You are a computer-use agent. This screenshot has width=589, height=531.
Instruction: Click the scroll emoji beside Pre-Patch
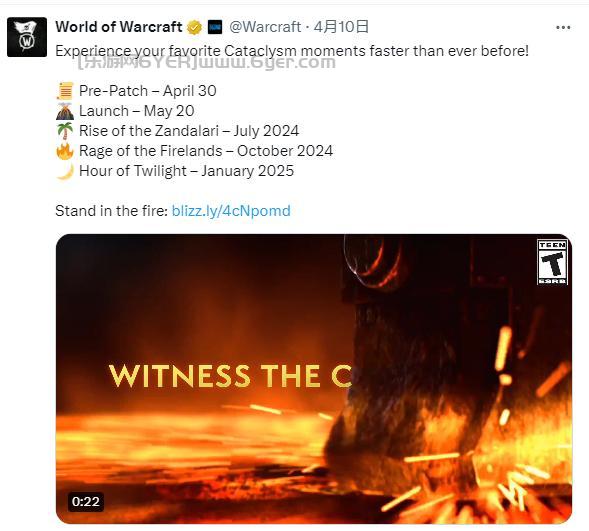tap(65, 91)
